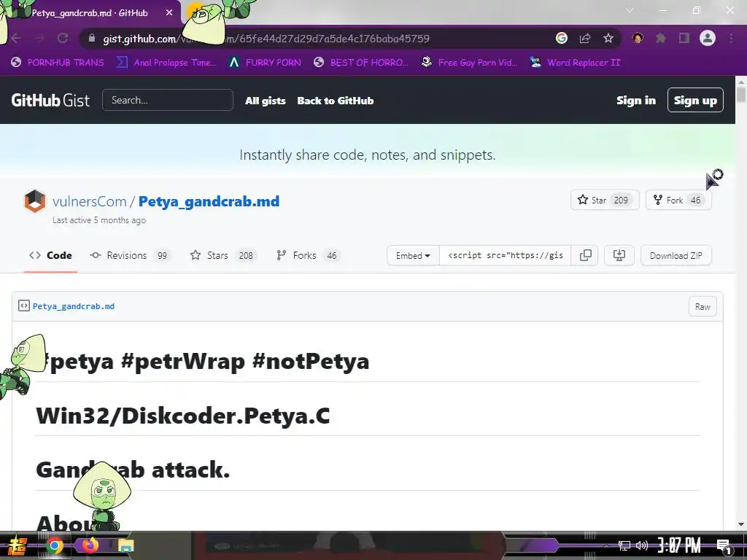Click the Win32/Diskcoder.Petya.C heading
747x560 pixels.
point(183,416)
